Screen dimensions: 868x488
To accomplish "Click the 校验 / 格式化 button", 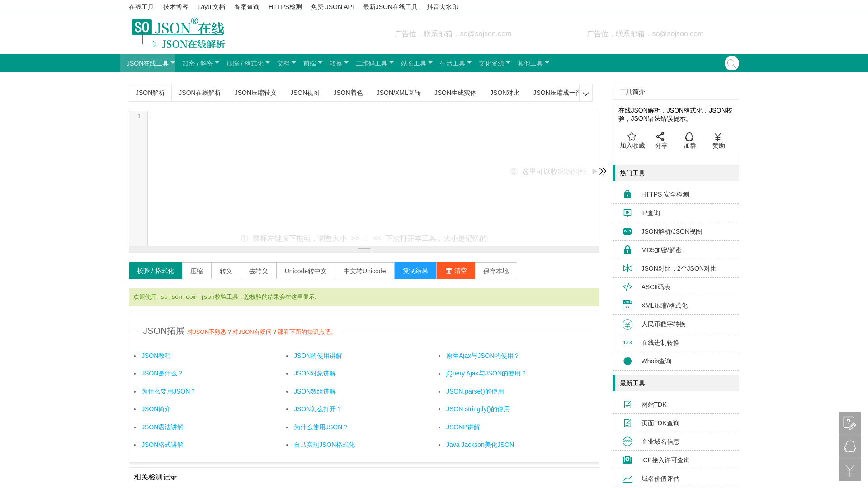I will point(155,271).
